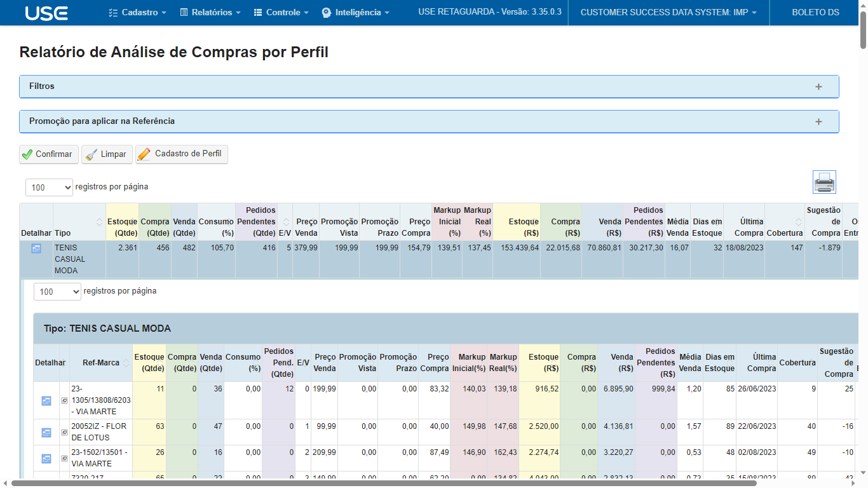Click the printer icon

[824, 182]
